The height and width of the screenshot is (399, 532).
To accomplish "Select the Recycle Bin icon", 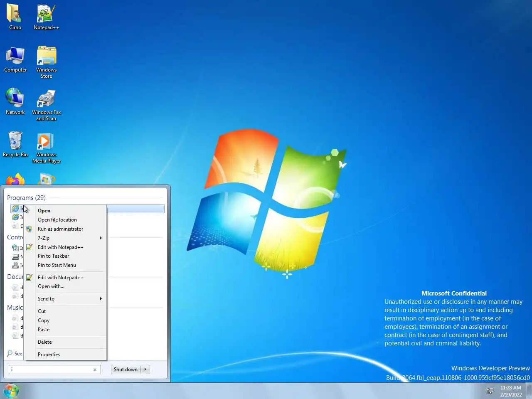I will (15, 144).
